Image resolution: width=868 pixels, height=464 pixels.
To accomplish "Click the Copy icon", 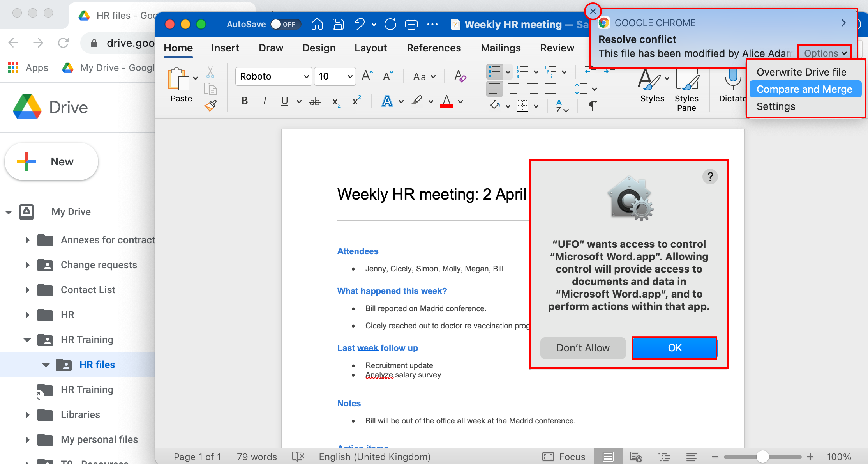I will 210,89.
